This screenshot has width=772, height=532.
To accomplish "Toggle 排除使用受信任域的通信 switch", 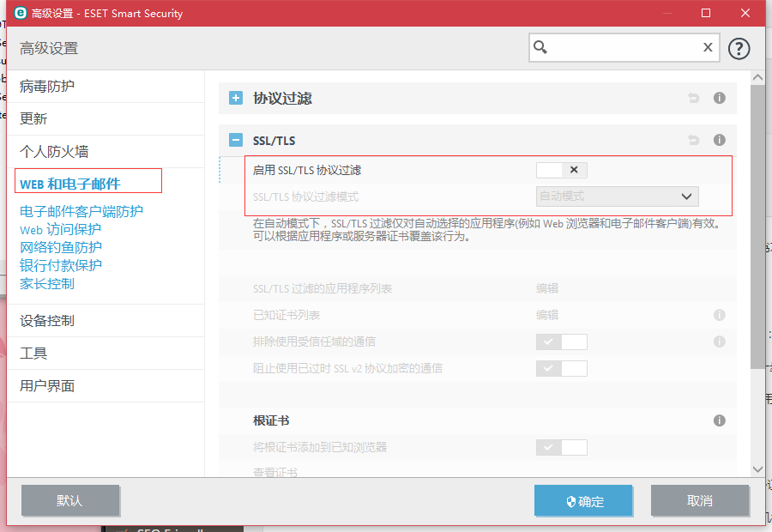I will (561, 342).
